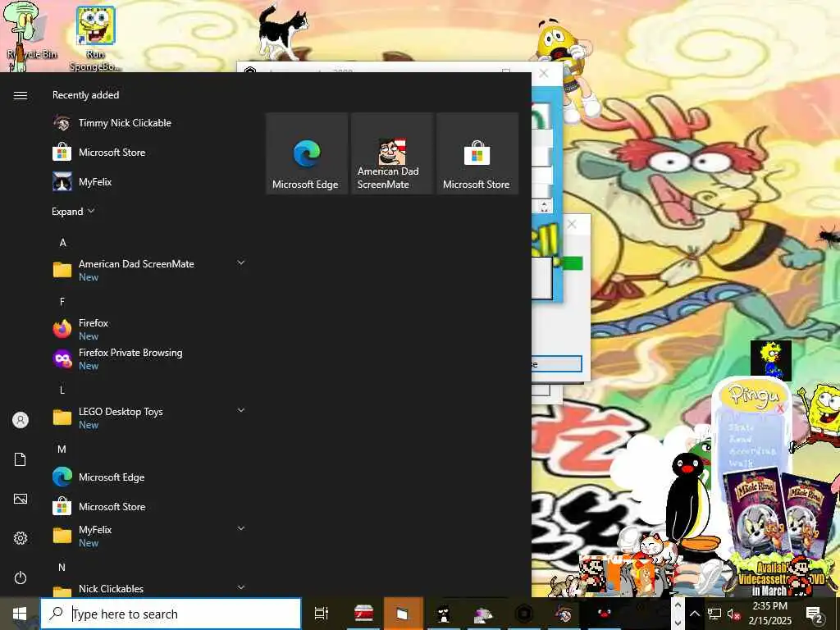Select the Run SpongeBob desktop shortcut

[95, 38]
